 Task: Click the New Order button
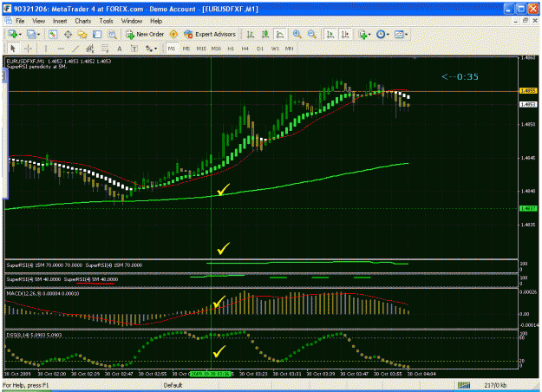[145, 34]
